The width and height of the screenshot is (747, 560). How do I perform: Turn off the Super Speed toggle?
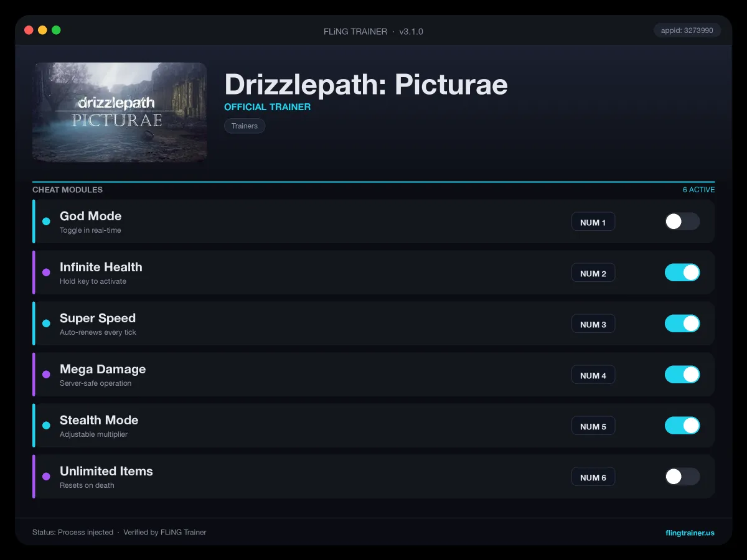682,324
